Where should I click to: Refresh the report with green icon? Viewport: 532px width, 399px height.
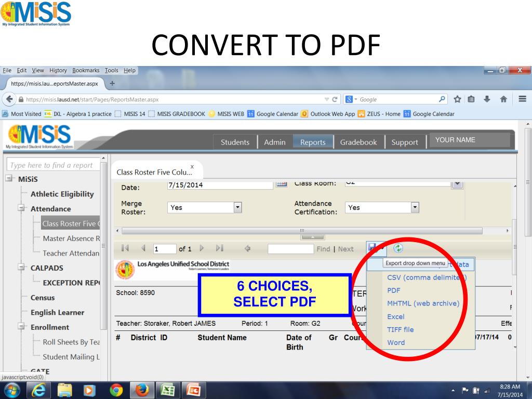point(398,248)
